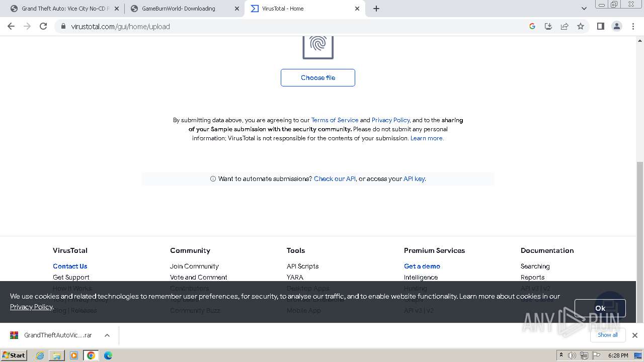644x362 pixels.
Task: Open a new browser tab
Action: [x=376, y=9]
